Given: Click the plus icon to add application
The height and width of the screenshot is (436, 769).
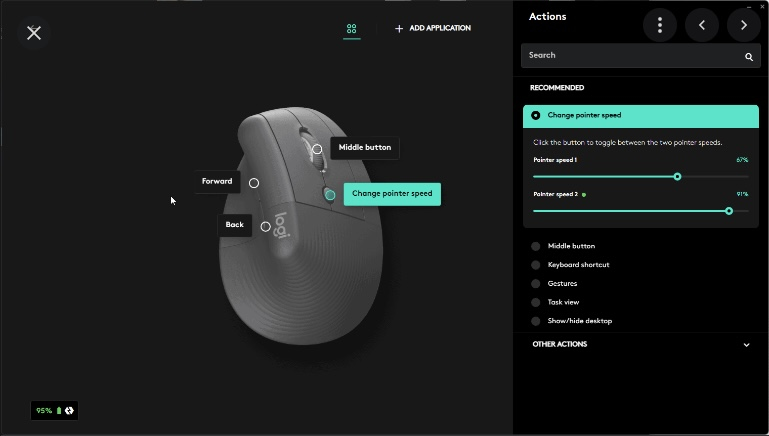Looking at the screenshot, I should pos(399,28).
